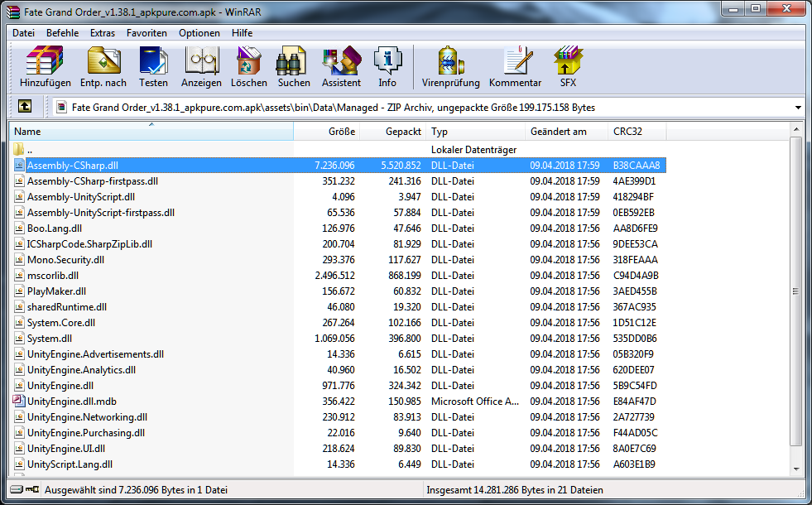
Task: Select UnityEngine.Analytics.dll file
Action: pos(81,370)
